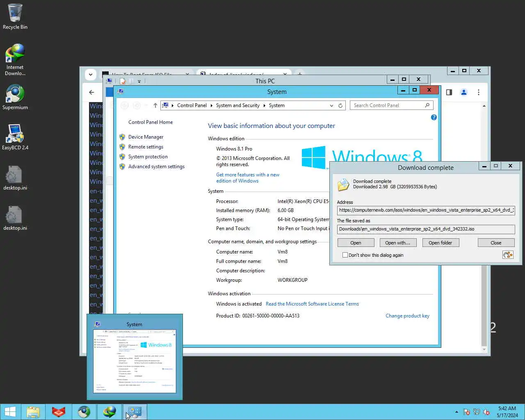This screenshot has width=525, height=420.
Task: Click properties icon in This PC toolbar
Action: [122, 81]
